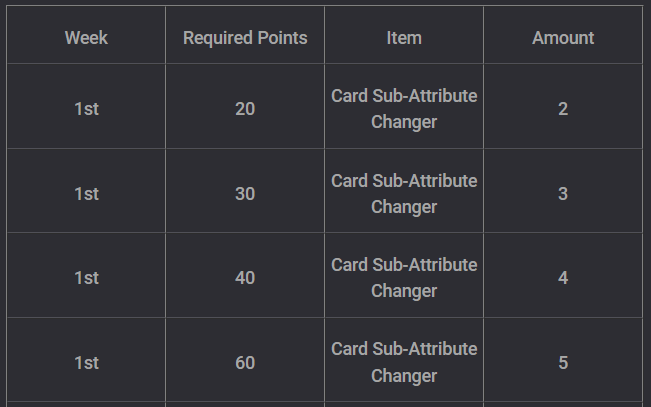Click the Amount cell showing 2

563,109
